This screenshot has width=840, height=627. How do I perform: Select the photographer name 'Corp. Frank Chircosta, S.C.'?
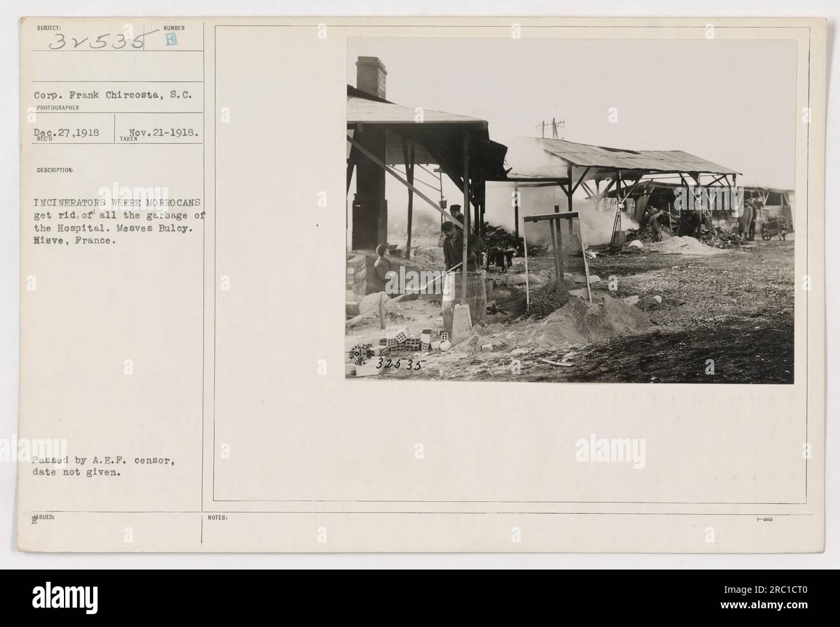tap(111, 94)
